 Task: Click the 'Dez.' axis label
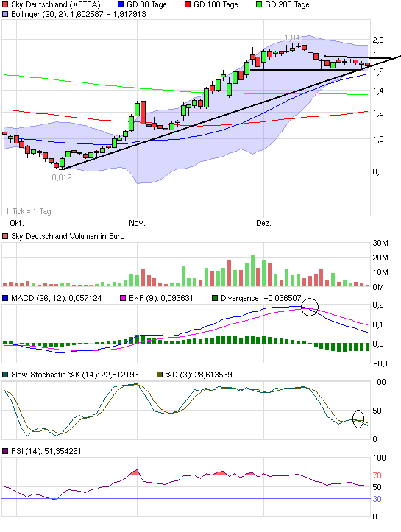(x=263, y=223)
